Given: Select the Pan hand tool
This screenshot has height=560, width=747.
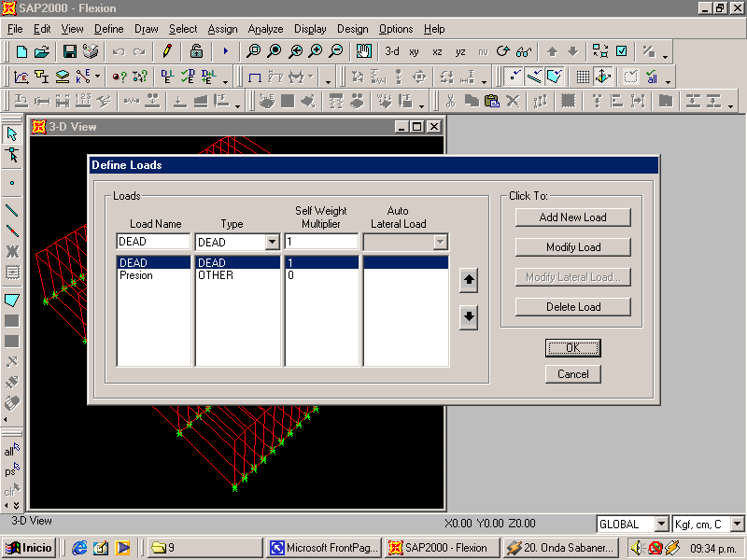Looking at the screenshot, I should (x=364, y=51).
